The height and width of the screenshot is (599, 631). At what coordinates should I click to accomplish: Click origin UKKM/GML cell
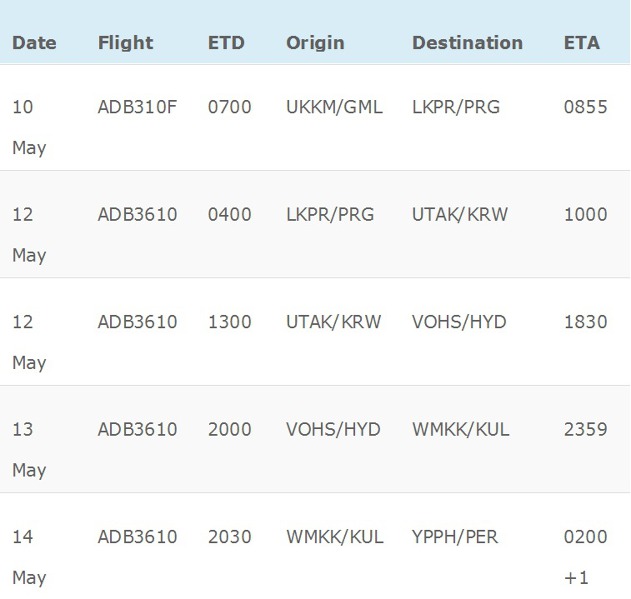click(334, 107)
